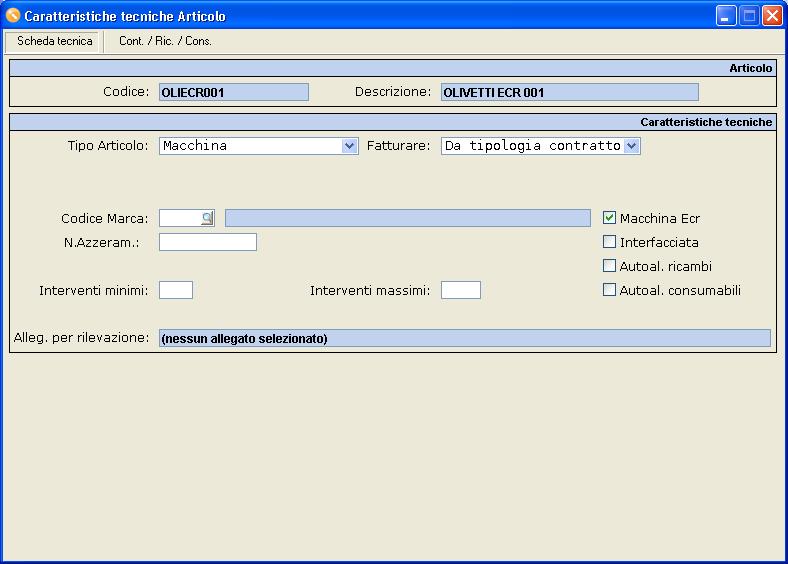This screenshot has width=788, height=564.
Task: Expand the Fatturare combo box
Action: click(632, 146)
